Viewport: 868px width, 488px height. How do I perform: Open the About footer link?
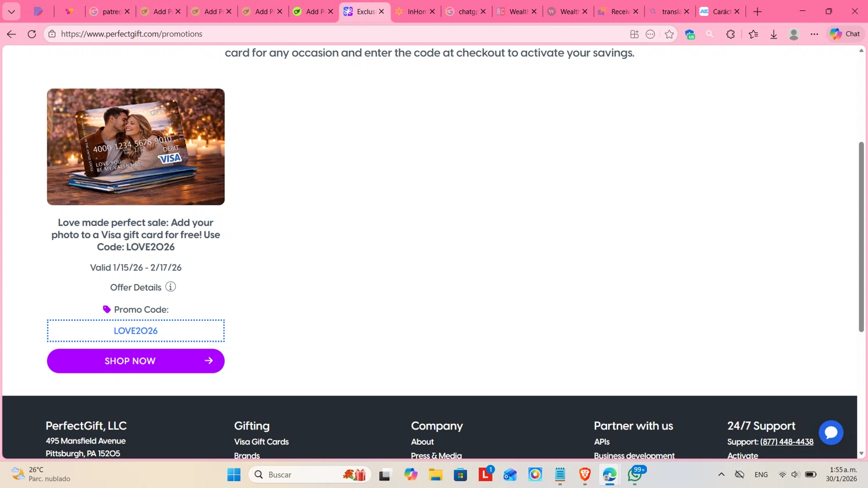422,442
